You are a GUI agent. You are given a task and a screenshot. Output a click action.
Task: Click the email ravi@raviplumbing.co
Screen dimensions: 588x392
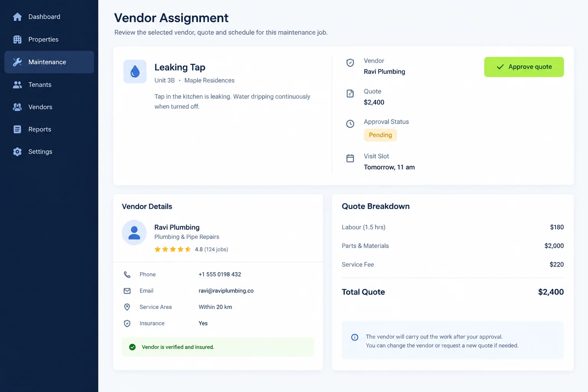pyautogui.click(x=226, y=291)
